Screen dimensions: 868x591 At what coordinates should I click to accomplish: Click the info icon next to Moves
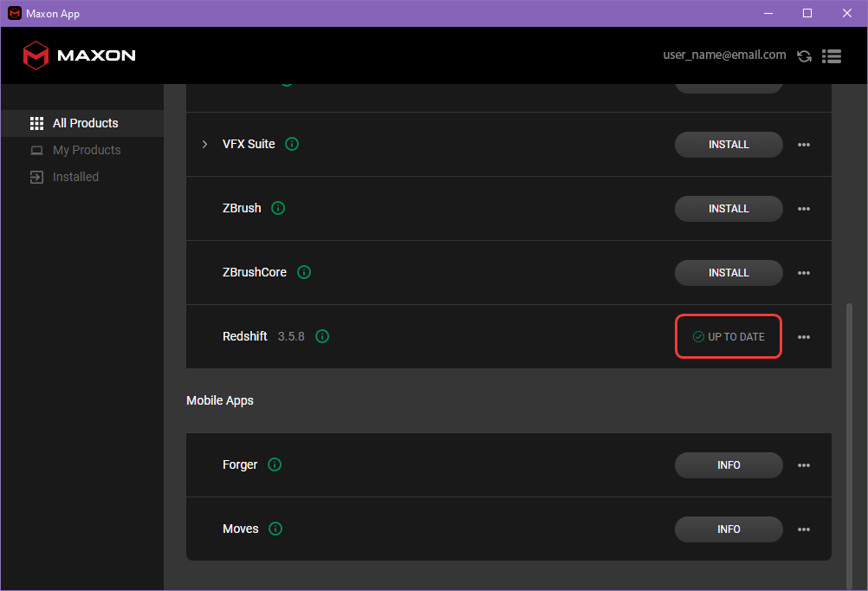275,529
